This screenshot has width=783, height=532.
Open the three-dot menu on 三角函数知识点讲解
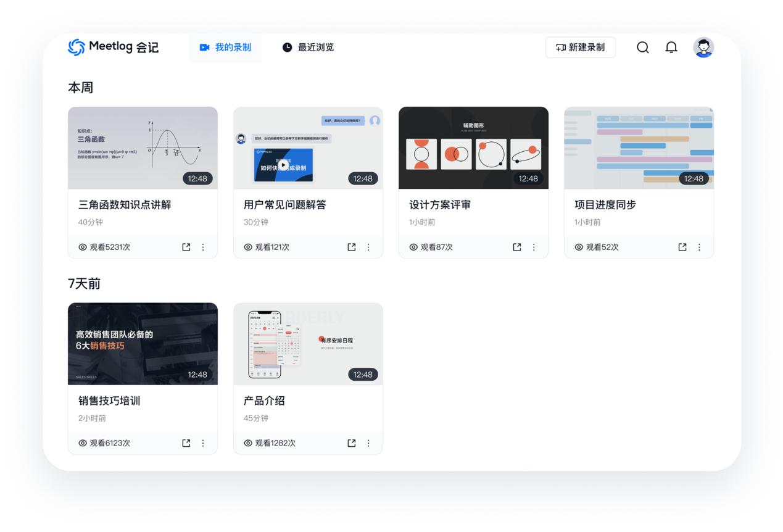coord(204,247)
